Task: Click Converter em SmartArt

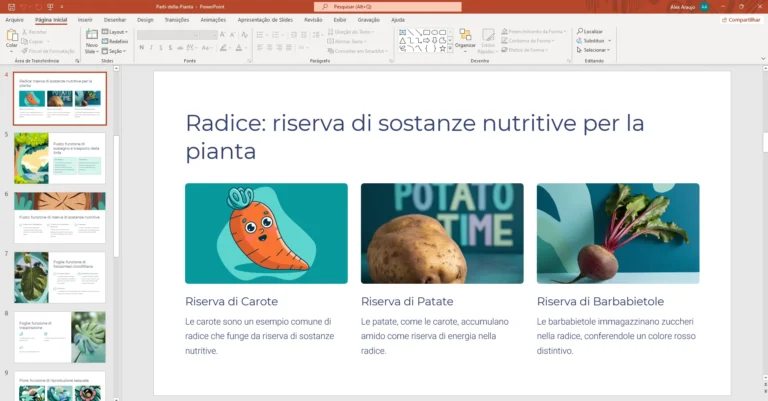Action: (x=357, y=51)
